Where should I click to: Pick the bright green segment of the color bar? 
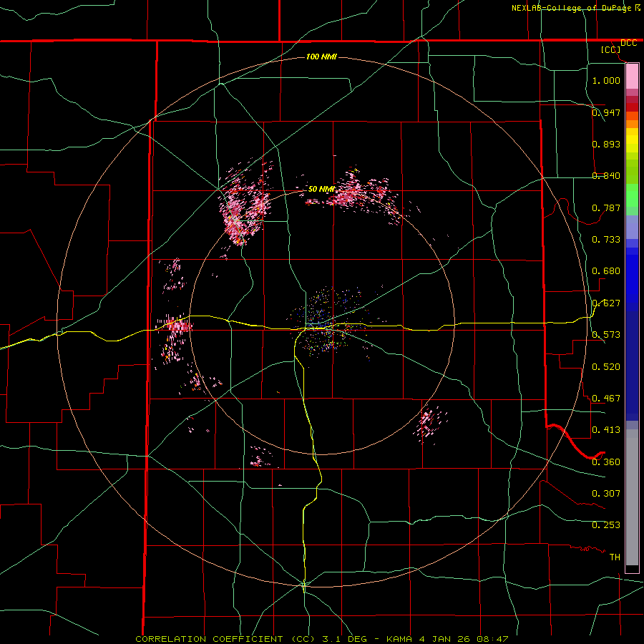[x=632, y=195]
